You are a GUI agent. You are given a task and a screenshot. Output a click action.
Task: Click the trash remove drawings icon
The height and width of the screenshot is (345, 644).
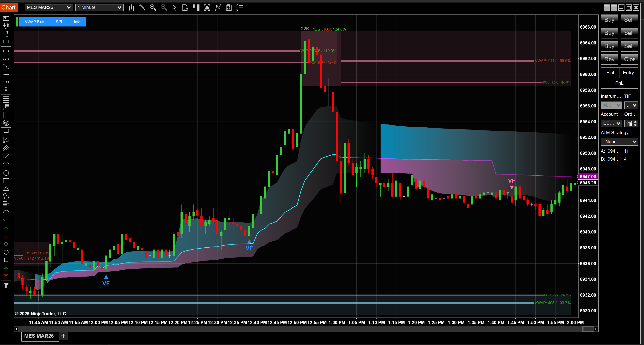pos(6,285)
